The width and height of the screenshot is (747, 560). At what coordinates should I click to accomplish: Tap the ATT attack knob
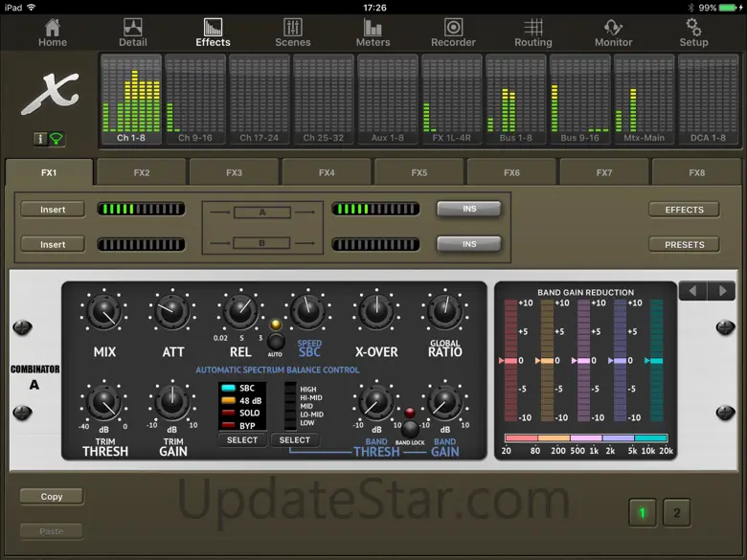tap(172, 312)
